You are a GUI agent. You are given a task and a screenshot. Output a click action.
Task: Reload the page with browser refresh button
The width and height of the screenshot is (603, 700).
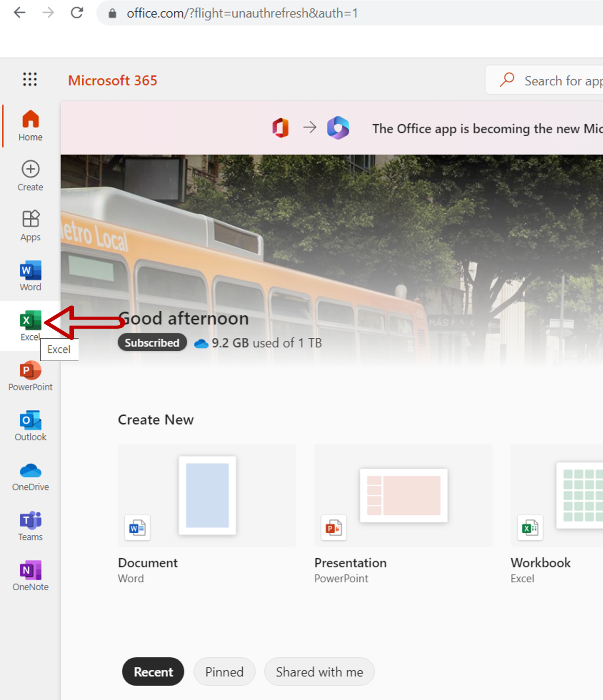point(77,13)
